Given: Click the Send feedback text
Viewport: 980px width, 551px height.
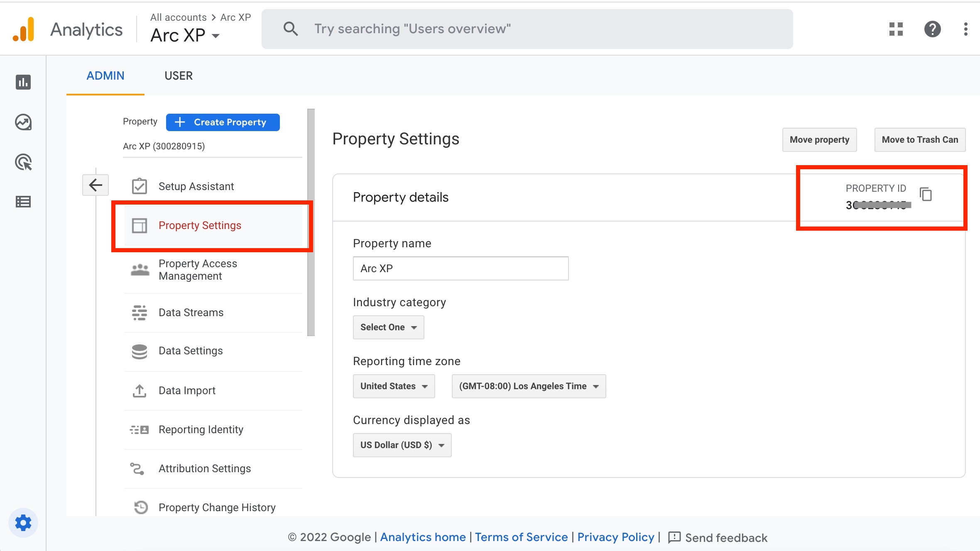Looking at the screenshot, I should tap(726, 538).
